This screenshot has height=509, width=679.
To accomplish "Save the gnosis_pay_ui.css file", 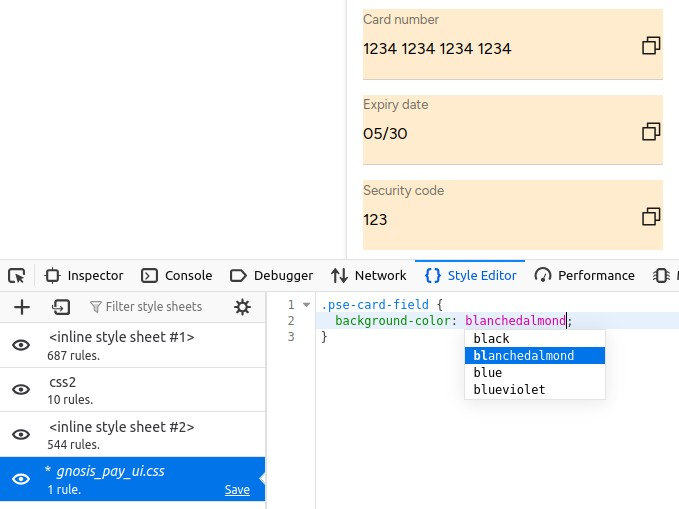I will (237, 490).
